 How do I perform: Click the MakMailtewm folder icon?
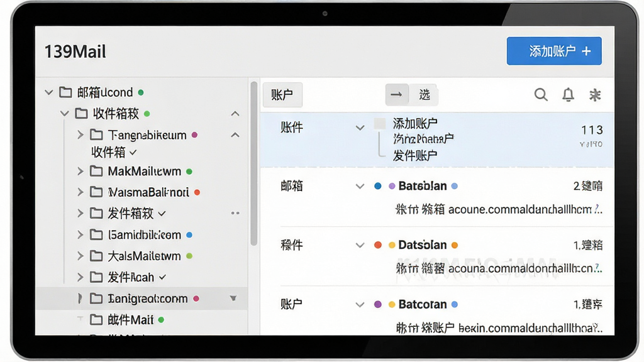96,171
